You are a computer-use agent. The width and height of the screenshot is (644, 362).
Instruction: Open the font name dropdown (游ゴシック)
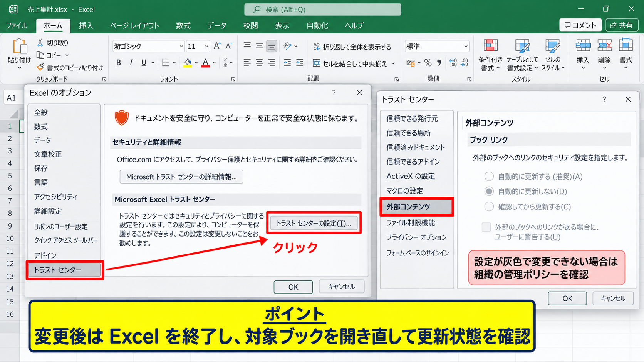coord(181,47)
